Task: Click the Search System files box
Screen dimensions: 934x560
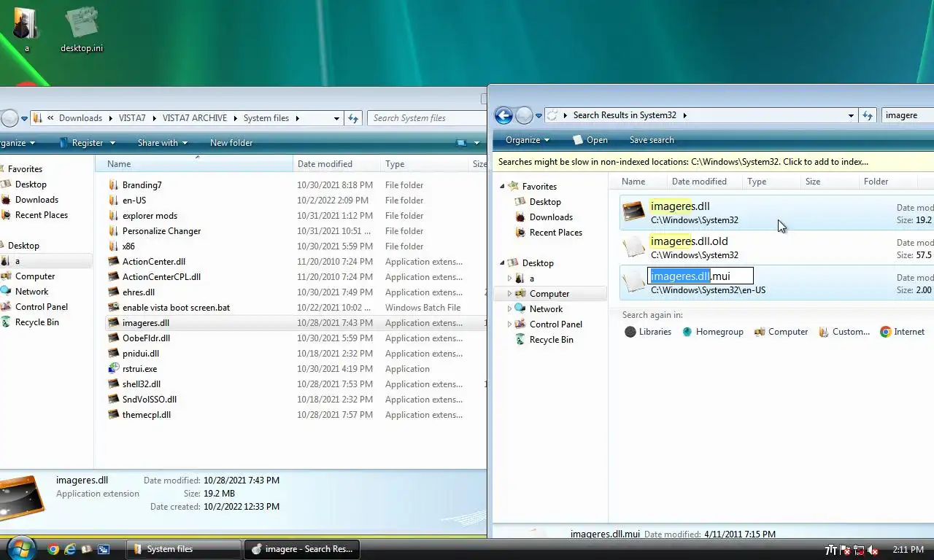Action: coord(426,118)
